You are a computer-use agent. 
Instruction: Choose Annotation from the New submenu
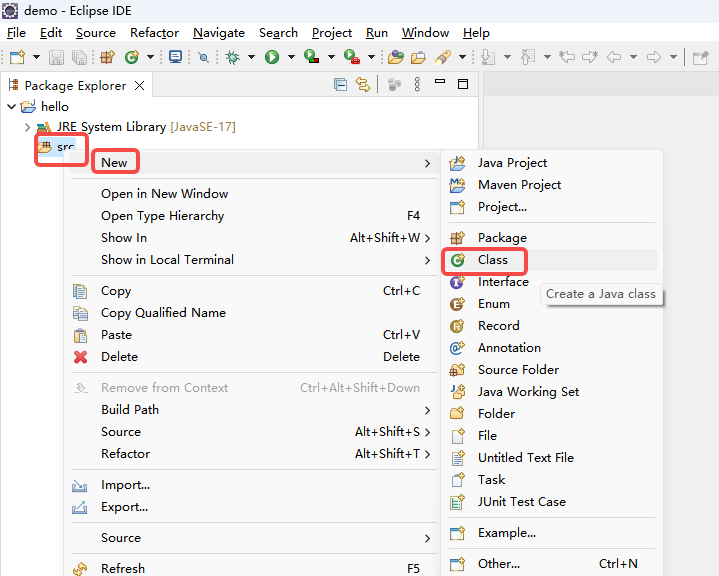[551, 348]
